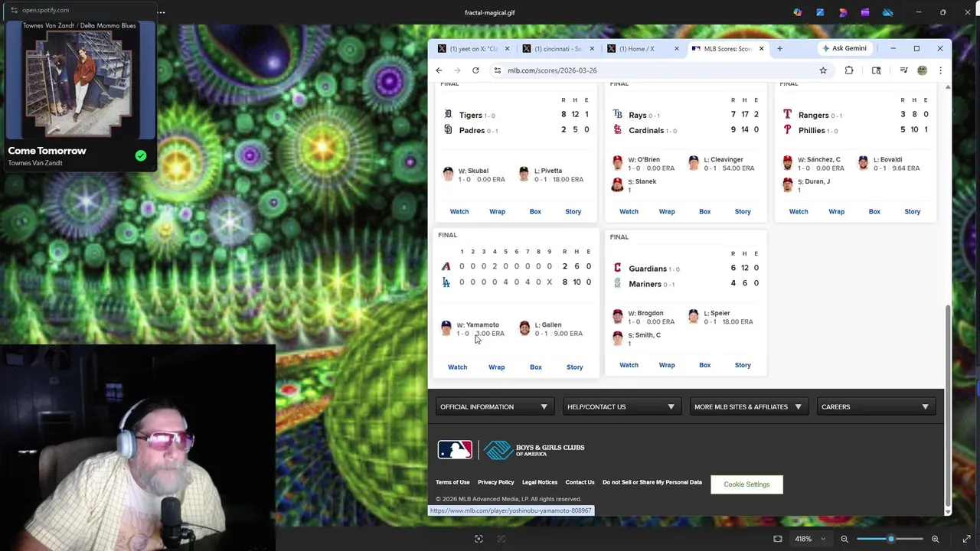
Task: Click the green check on Spotify mini player
Action: tap(141, 155)
